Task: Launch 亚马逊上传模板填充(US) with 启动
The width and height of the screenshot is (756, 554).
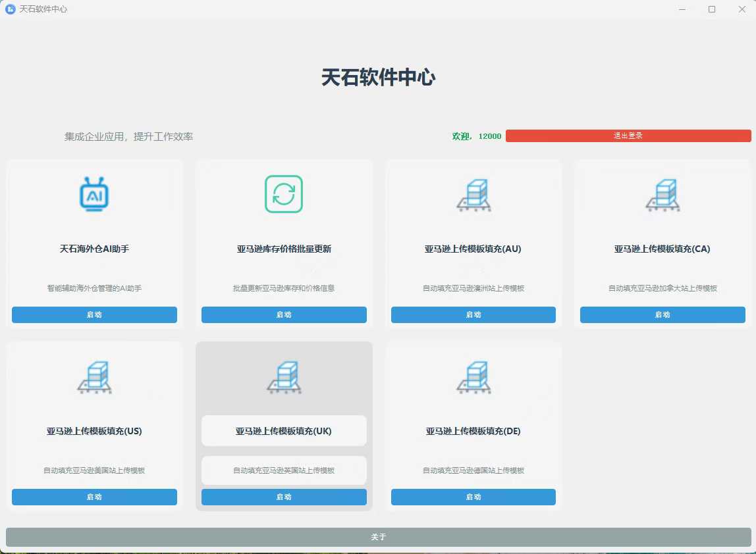Action: (94, 497)
